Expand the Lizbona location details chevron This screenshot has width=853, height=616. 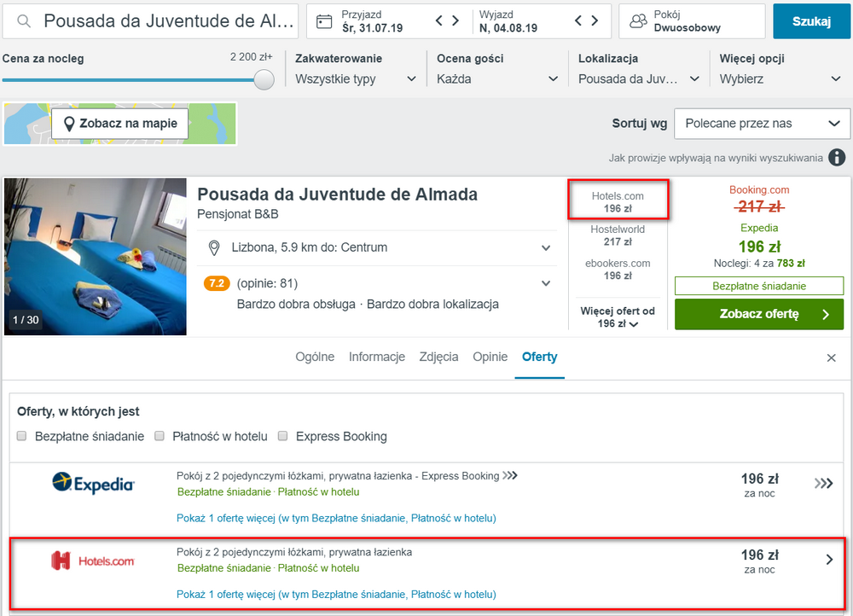coord(546,248)
